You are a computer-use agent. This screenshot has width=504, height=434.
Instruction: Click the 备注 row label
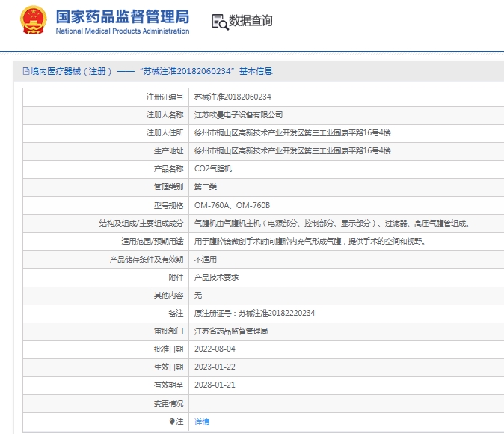click(176, 313)
